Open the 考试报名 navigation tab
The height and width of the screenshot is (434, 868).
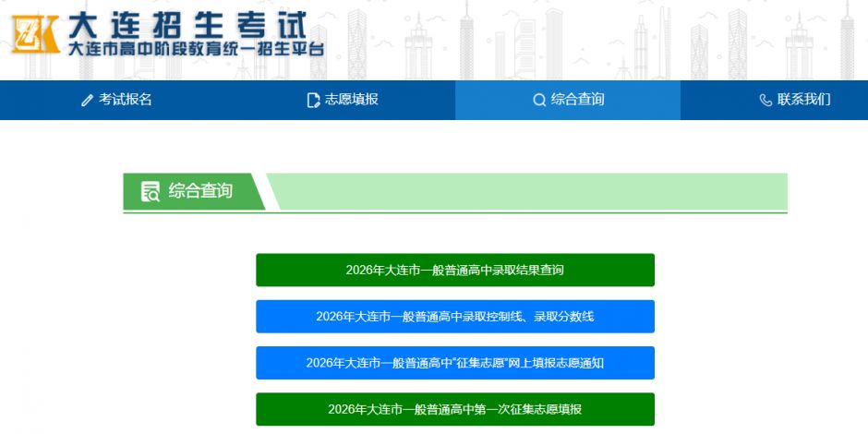116,100
